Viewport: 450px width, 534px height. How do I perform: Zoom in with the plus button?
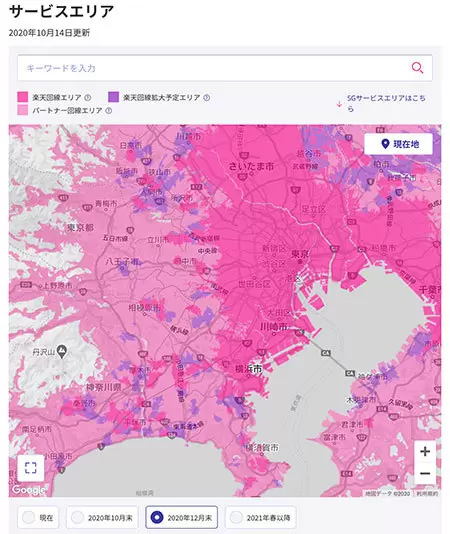(x=425, y=452)
